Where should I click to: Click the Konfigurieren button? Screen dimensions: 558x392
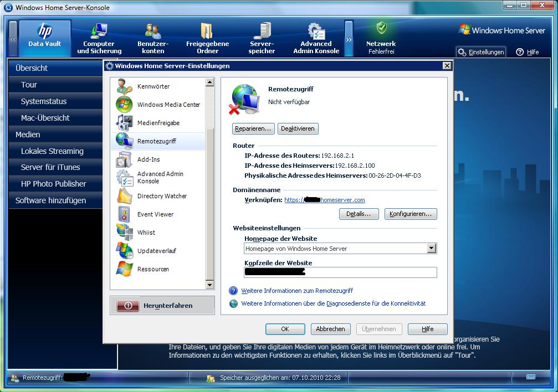pyautogui.click(x=411, y=214)
